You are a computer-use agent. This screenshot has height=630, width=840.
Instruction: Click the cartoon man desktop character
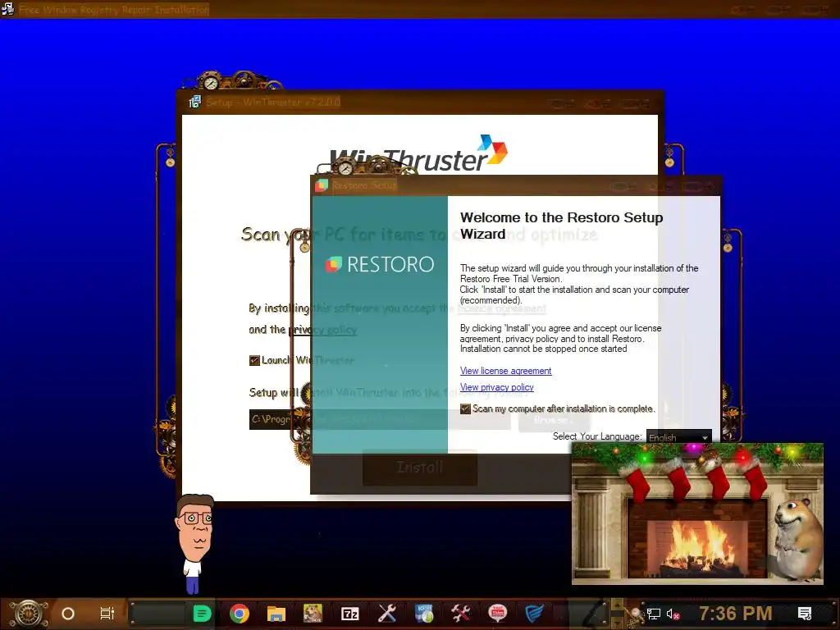194,543
